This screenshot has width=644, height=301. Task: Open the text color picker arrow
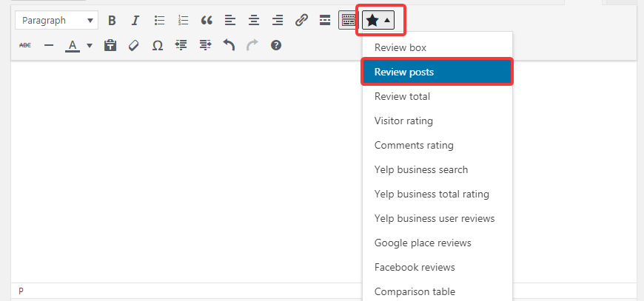(89, 46)
